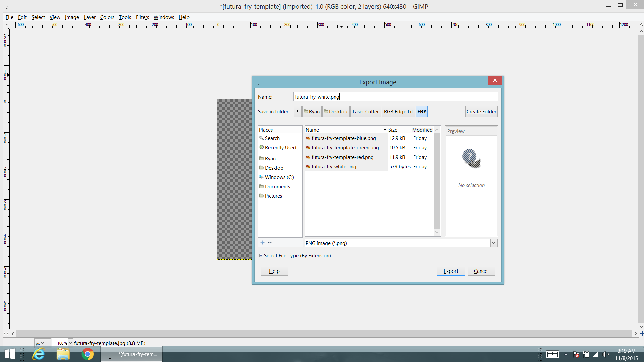Open the PNG image file type dropdown
The height and width of the screenshot is (362, 644).
click(x=494, y=243)
